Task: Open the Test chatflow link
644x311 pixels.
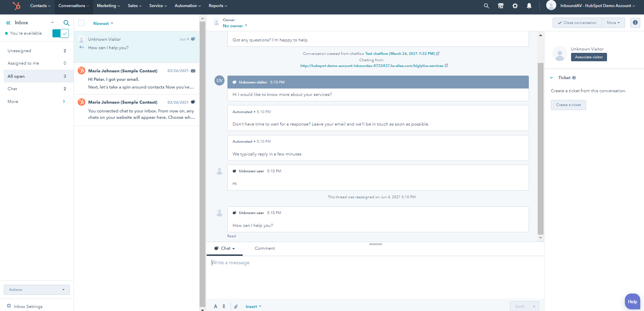Action: pyautogui.click(x=400, y=54)
